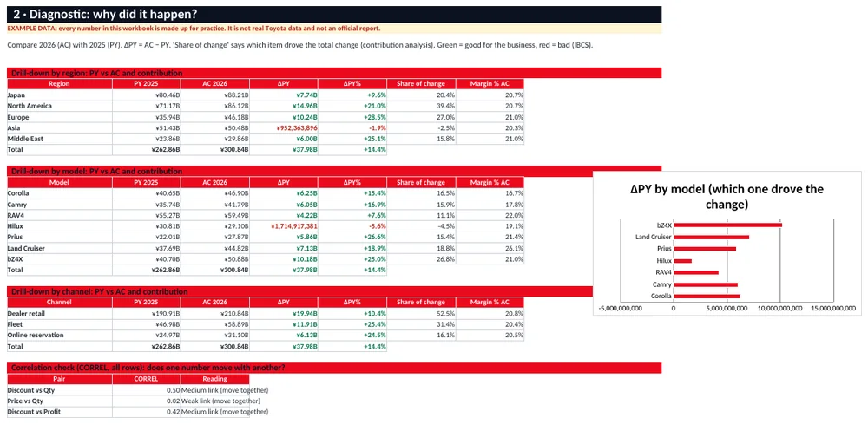
Task: Click Online reservation's ΔPY% value +24.5%
Action: [352, 336]
